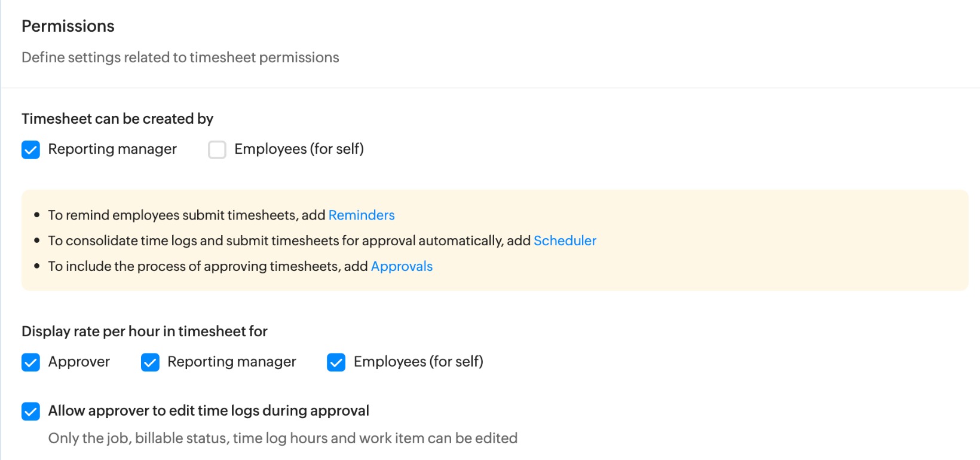
Task: Go to the Approvals link
Action: coord(402,267)
